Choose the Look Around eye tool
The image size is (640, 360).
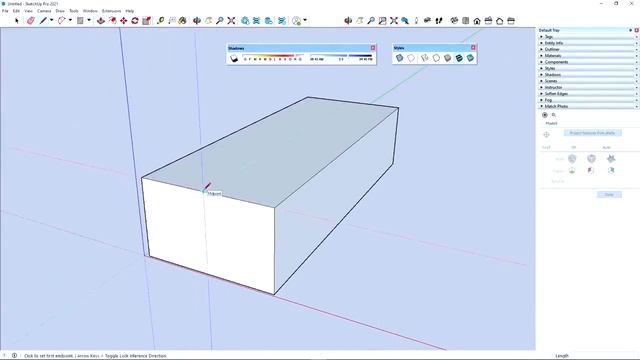click(x=427, y=21)
